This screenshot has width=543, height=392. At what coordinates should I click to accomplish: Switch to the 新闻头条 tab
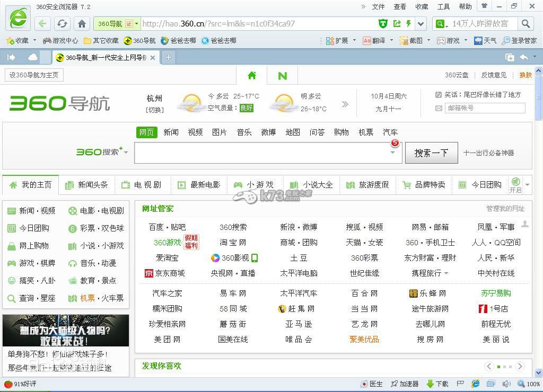coord(92,185)
